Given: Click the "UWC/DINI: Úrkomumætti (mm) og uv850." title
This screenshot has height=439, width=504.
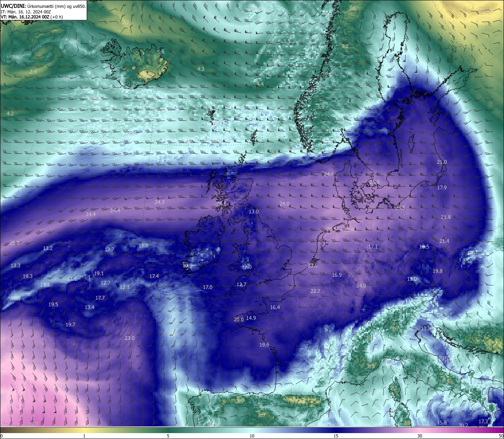Looking at the screenshot, I should 43,6.
